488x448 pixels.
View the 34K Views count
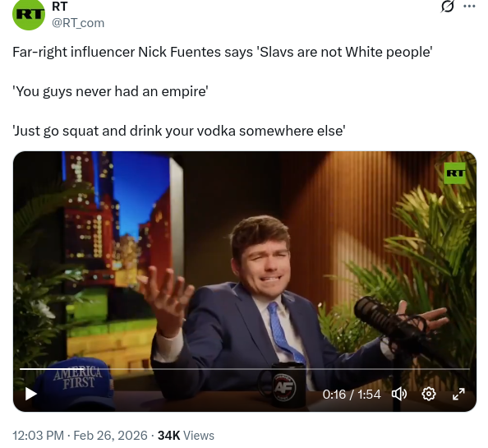[186, 435]
